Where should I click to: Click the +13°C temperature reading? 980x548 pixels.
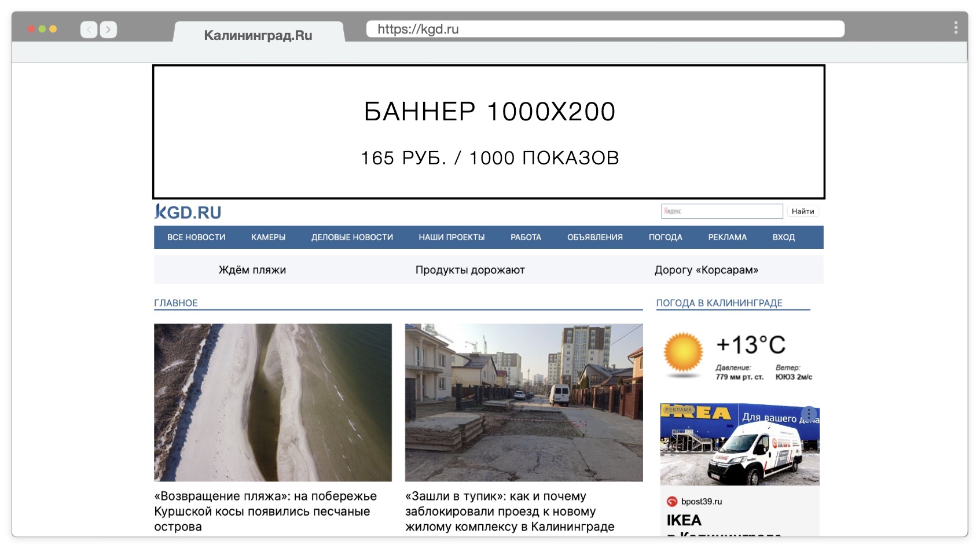[x=751, y=345]
